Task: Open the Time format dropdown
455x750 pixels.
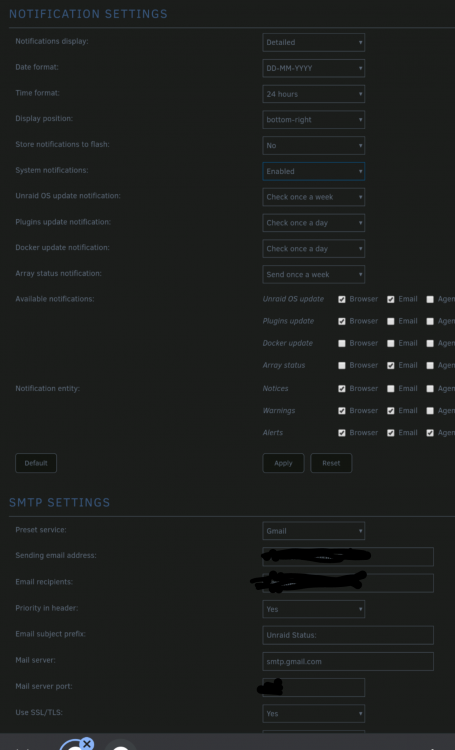Action: [x=313, y=94]
